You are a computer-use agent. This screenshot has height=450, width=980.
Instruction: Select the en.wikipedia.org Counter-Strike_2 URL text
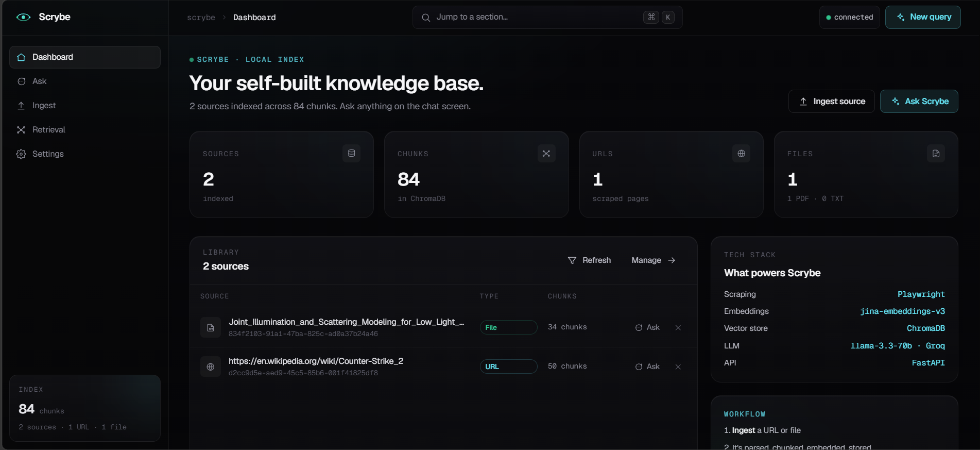pyautogui.click(x=316, y=361)
